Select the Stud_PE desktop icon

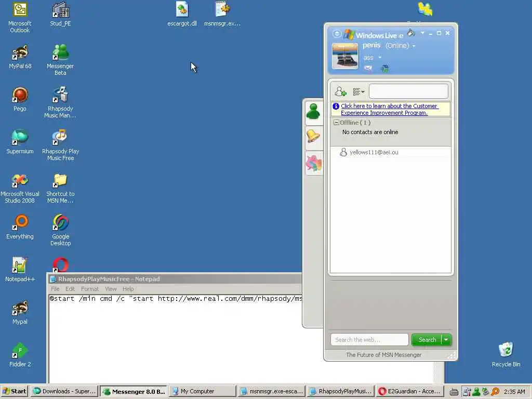pos(60,14)
